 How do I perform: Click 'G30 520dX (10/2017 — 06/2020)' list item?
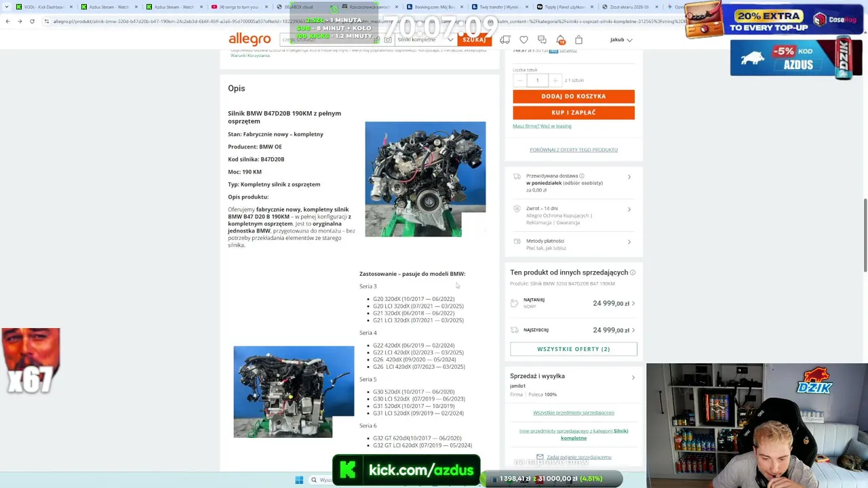[414, 392]
